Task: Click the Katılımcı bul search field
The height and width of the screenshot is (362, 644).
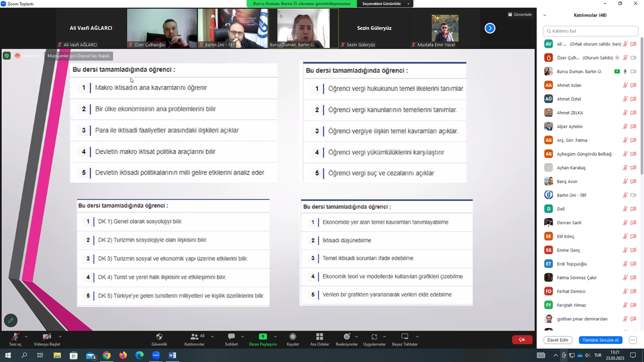Action: tap(590, 31)
